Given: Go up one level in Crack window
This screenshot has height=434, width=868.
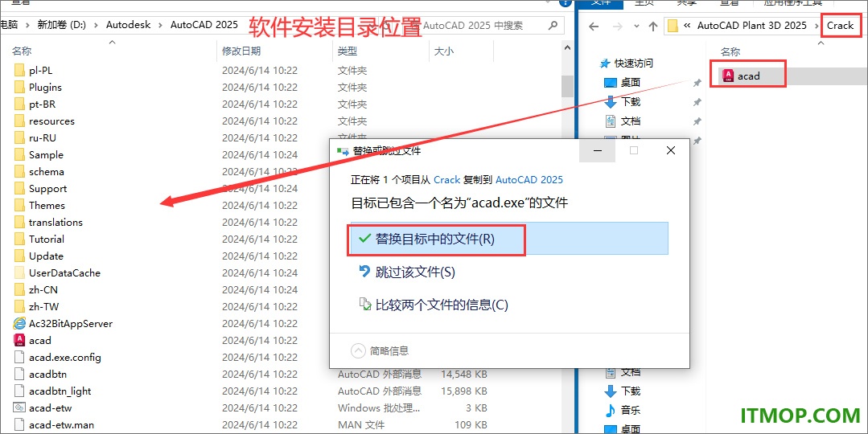Looking at the screenshot, I should click(653, 26).
